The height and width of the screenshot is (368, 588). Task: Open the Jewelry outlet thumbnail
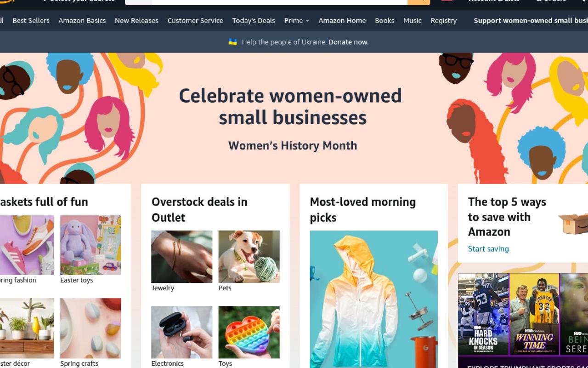182,257
